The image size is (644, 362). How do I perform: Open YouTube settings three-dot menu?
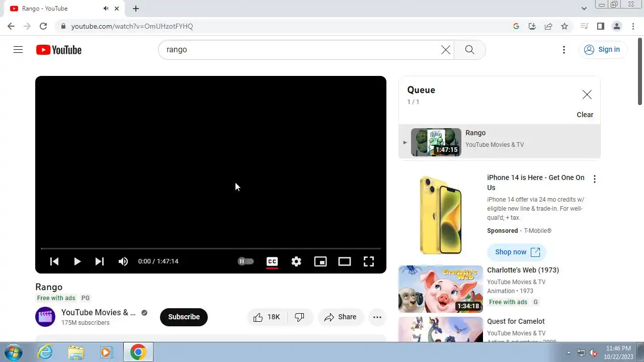point(564,50)
